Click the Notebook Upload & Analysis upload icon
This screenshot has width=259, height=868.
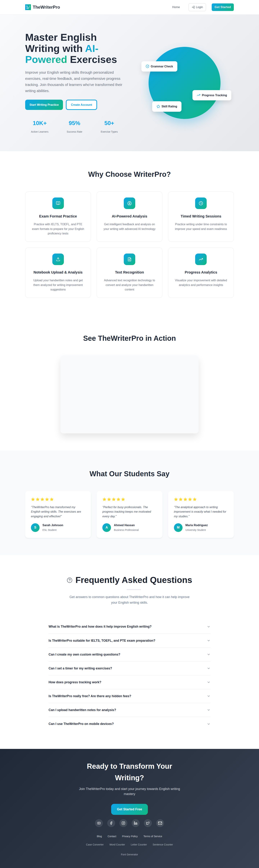[x=58, y=259]
